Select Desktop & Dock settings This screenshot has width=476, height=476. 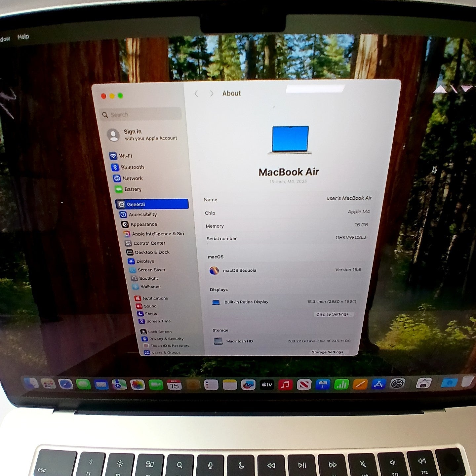[x=152, y=252]
